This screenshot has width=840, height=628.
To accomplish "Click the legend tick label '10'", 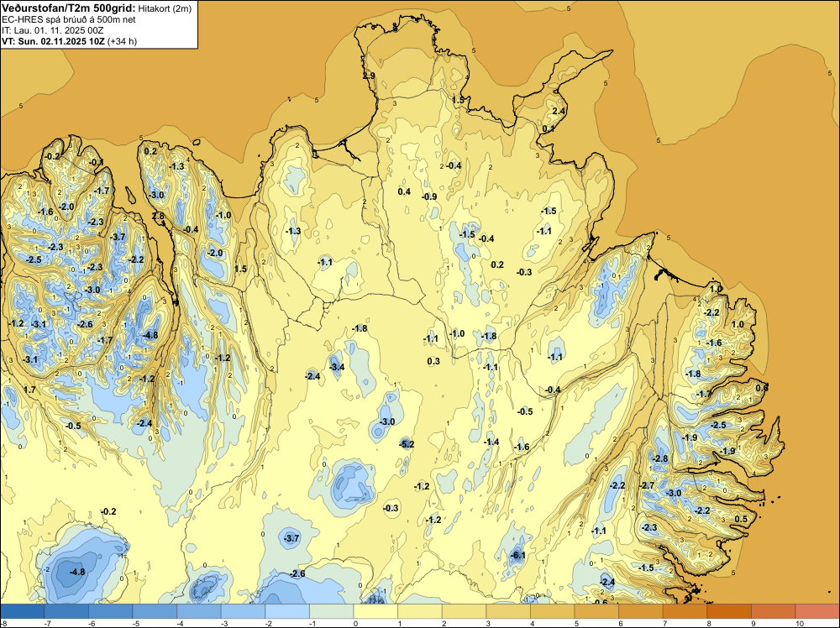I will click(x=800, y=623).
